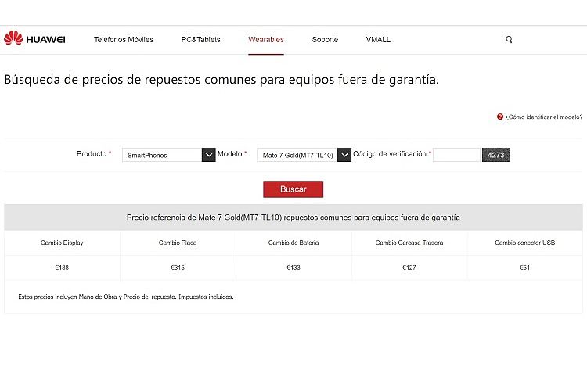Image resolution: width=587 pixels, height=392 pixels.
Task: Click the Huawei logo
Action: coord(34,38)
